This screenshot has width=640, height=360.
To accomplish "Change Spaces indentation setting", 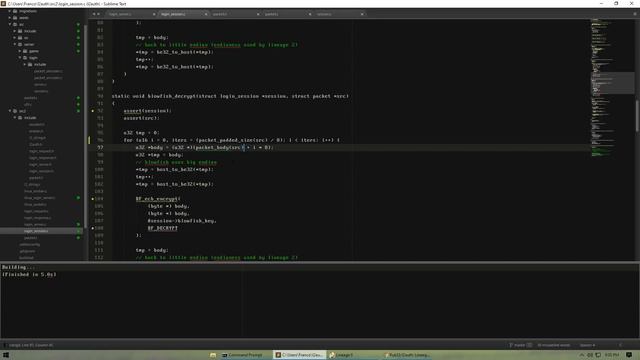I will [x=587, y=345].
